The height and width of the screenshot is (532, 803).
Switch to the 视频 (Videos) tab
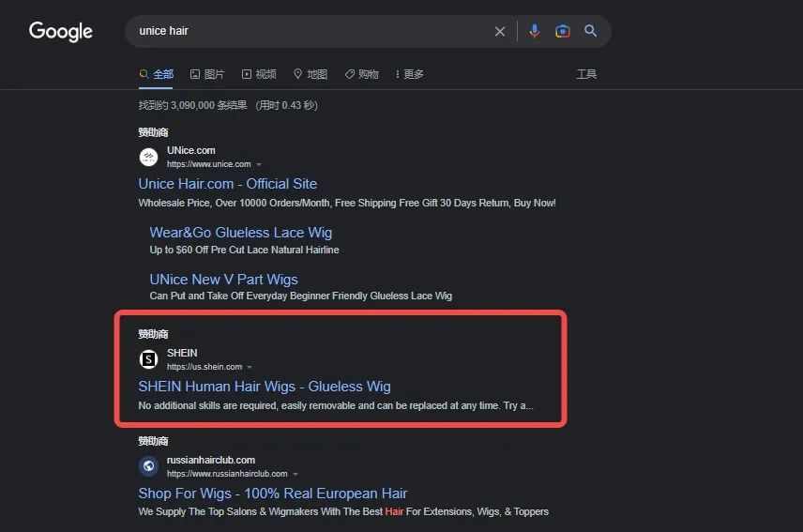coord(259,74)
